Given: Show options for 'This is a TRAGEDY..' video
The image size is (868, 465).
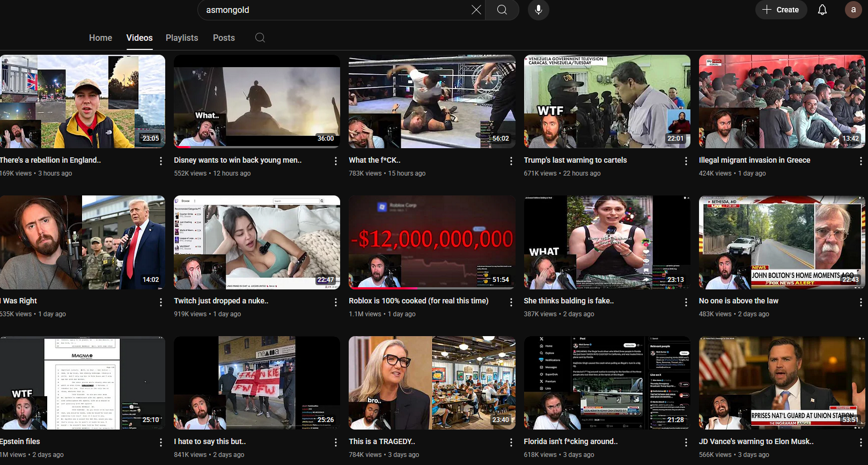Looking at the screenshot, I should pos(511,442).
